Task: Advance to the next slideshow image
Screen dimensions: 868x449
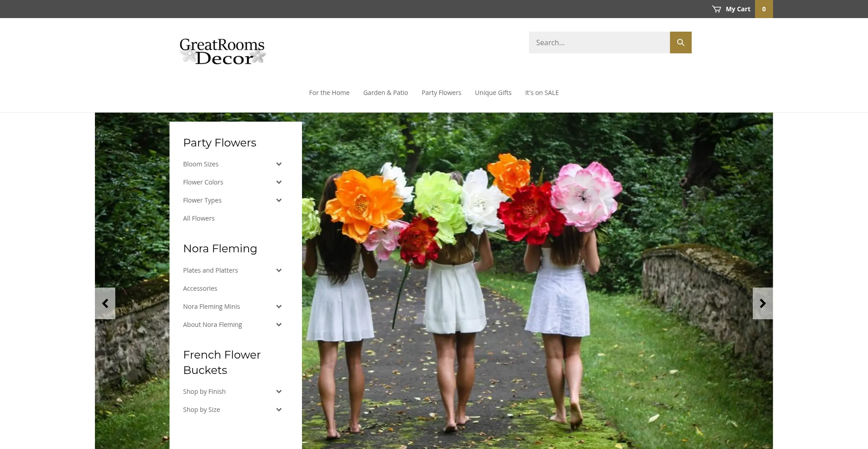Action: [763, 303]
